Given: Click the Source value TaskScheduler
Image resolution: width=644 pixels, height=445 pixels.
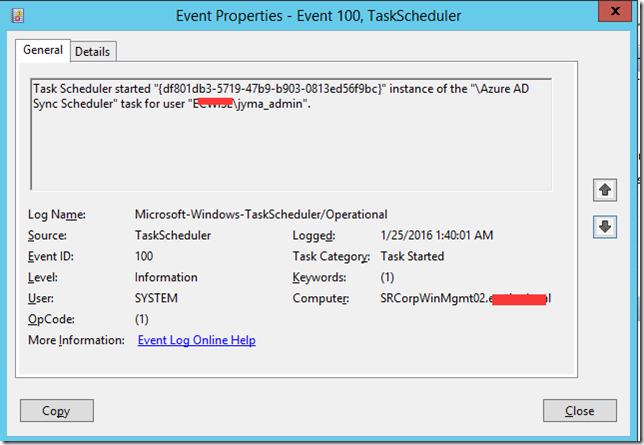Looking at the screenshot, I should (173, 235).
